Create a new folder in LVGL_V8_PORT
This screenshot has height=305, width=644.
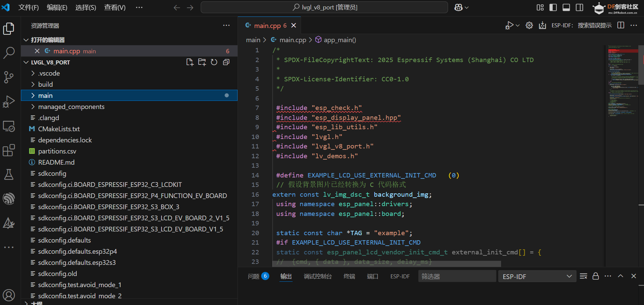click(202, 62)
